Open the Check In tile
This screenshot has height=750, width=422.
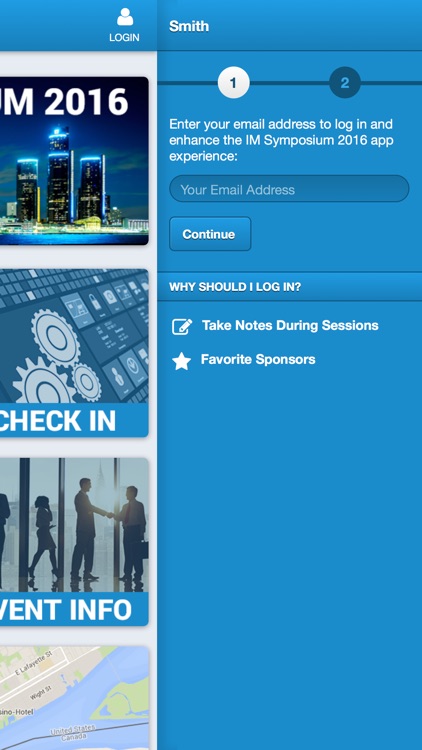click(74, 353)
